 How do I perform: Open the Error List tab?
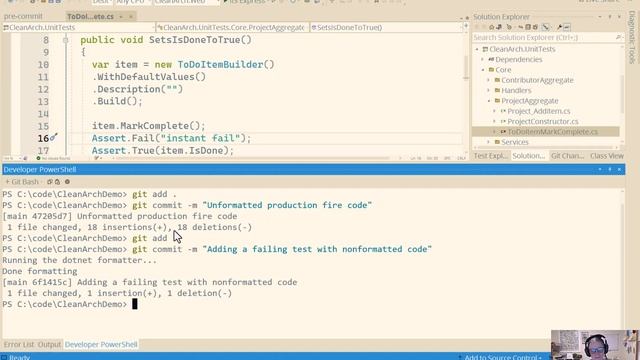coord(19,344)
